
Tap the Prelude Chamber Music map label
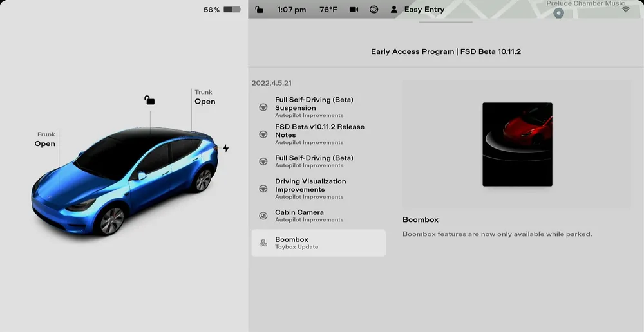(x=585, y=3)
